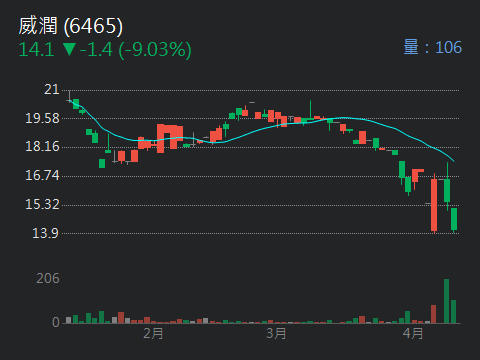This screenshot has width=480, height=360.
Task: Click the 13.9 price axis label
Action: point(46,233)
